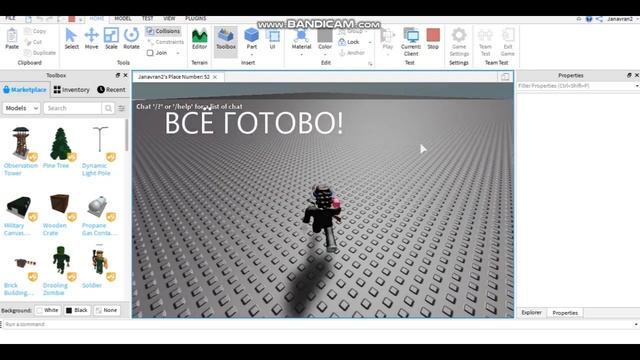Toggle Collisions on or off

163,31
